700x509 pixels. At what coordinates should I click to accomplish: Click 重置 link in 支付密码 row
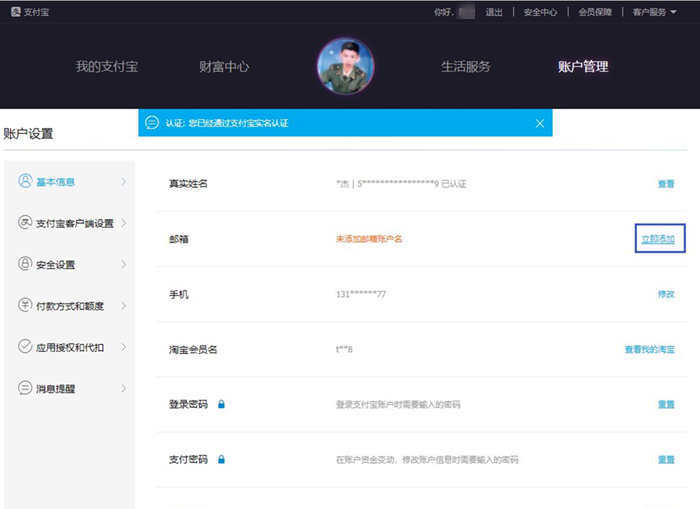tap(666, 459)
